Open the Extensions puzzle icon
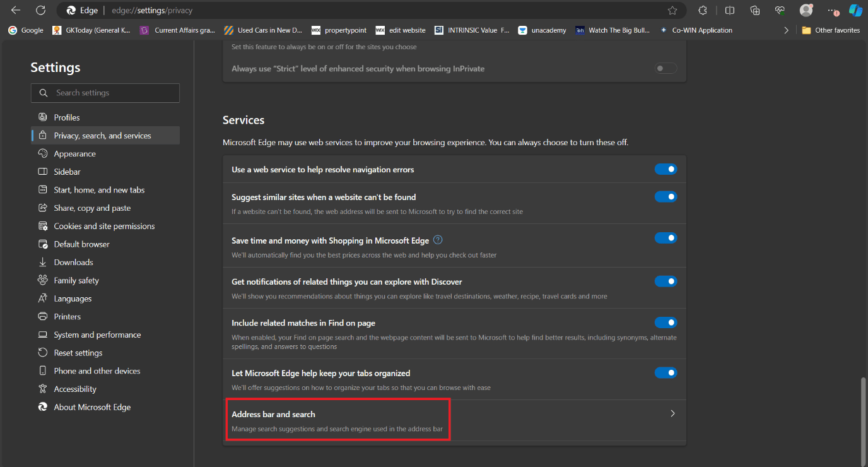The height and width of the screenshot is (467, 868). coord(703,10)
